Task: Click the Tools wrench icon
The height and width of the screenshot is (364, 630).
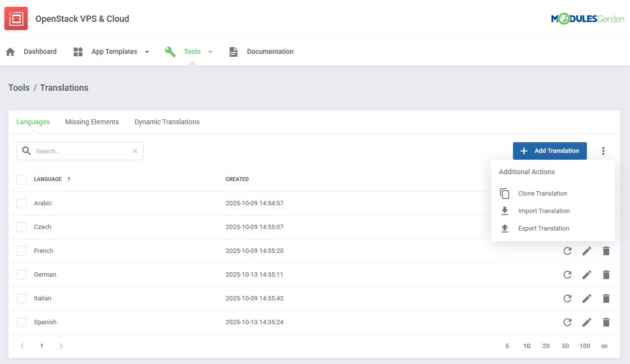Action: pyautogui.click(x=170, y=51)
